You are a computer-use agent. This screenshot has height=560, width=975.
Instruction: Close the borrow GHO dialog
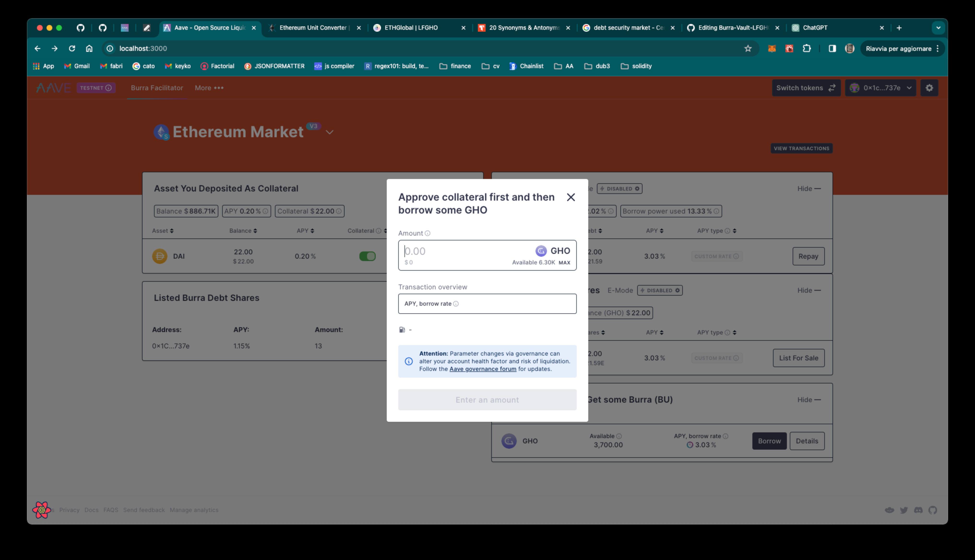click(571, 197)
